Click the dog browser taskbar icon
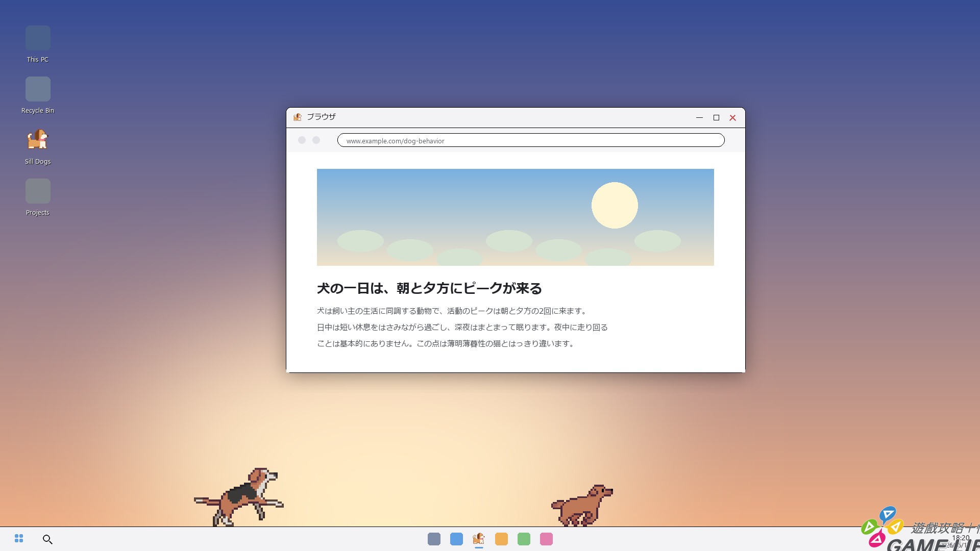Image resolution: width=980 pixels, height=551 pixels. click(479, 539)
